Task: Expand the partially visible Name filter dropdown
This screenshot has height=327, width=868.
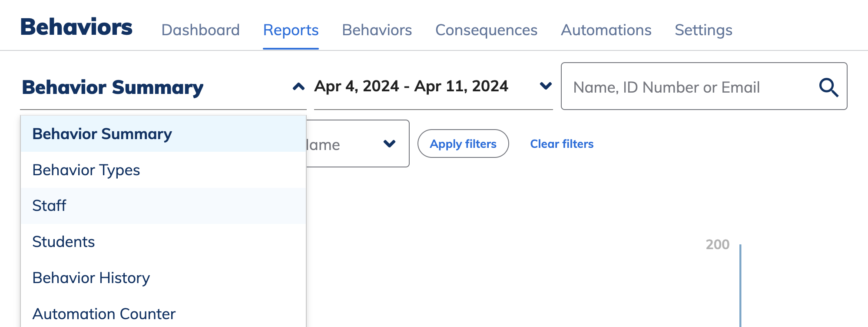Action: point(389,143)
